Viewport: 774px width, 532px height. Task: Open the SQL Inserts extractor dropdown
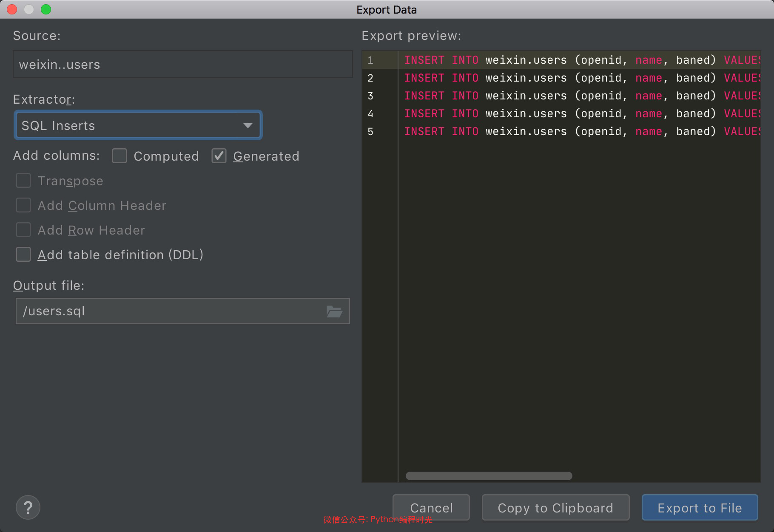128,125
